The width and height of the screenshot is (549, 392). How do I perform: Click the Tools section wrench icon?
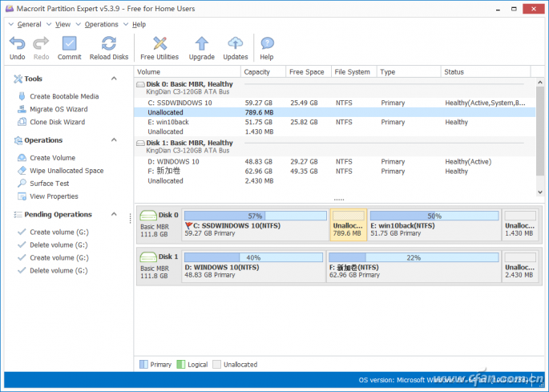coord(18,79)
